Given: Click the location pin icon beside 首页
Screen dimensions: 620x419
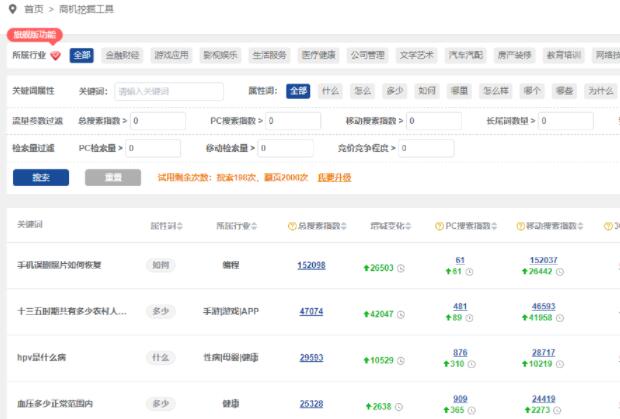Looking at the screenshot, I should coord(12,9).
